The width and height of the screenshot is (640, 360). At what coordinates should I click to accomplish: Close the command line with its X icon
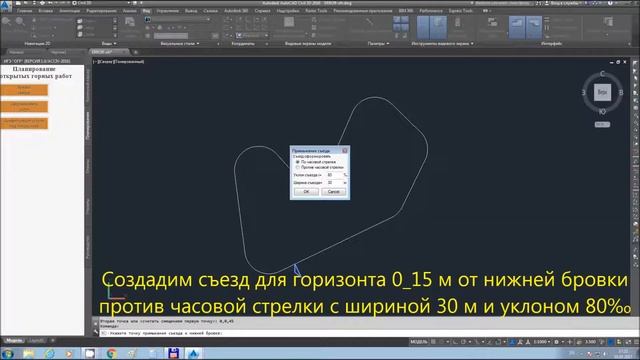(96, 323)
